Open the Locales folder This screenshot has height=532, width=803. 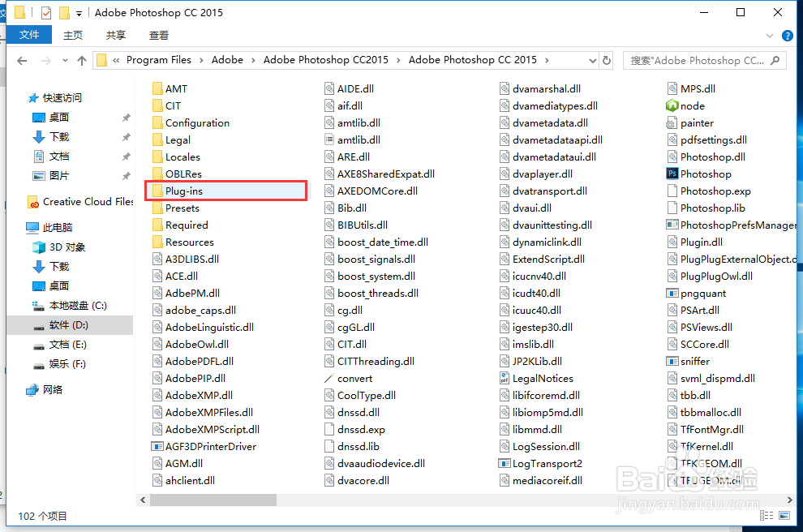(176, 157)
